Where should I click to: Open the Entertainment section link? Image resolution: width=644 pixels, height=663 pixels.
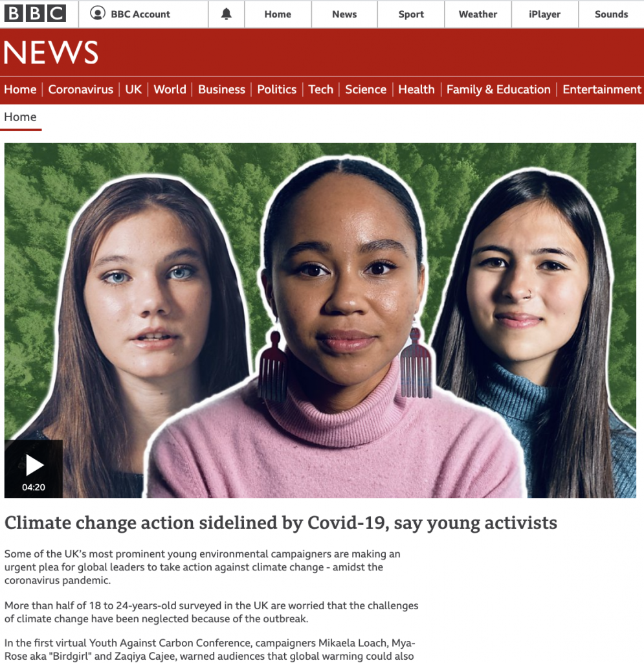coord(602,89)
